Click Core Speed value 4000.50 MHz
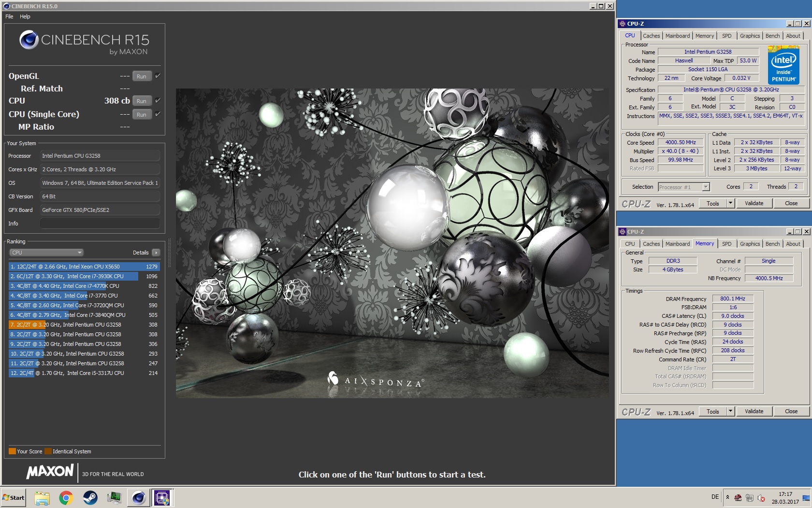Viewport: 812px width, 508px height. 681,143
